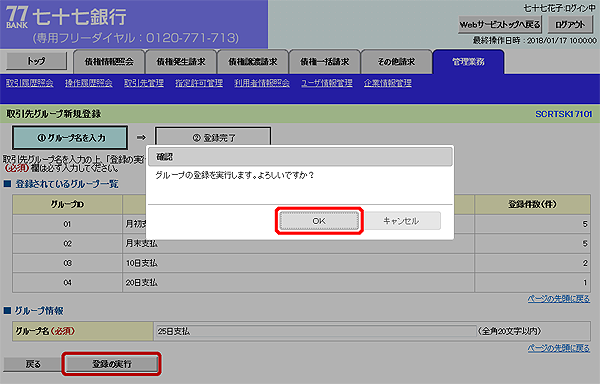Click step ②登録完了 indicator

[214, 137]
